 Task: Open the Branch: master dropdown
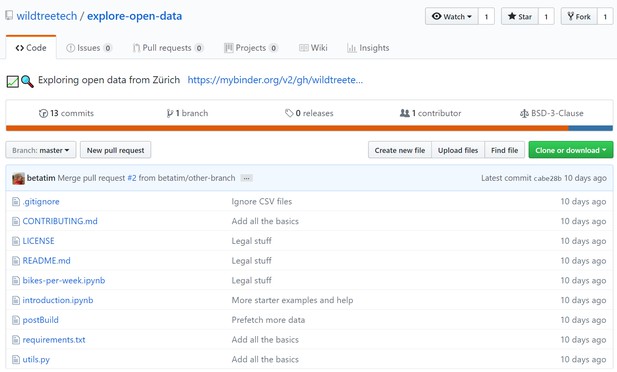[x=41, y=150]
